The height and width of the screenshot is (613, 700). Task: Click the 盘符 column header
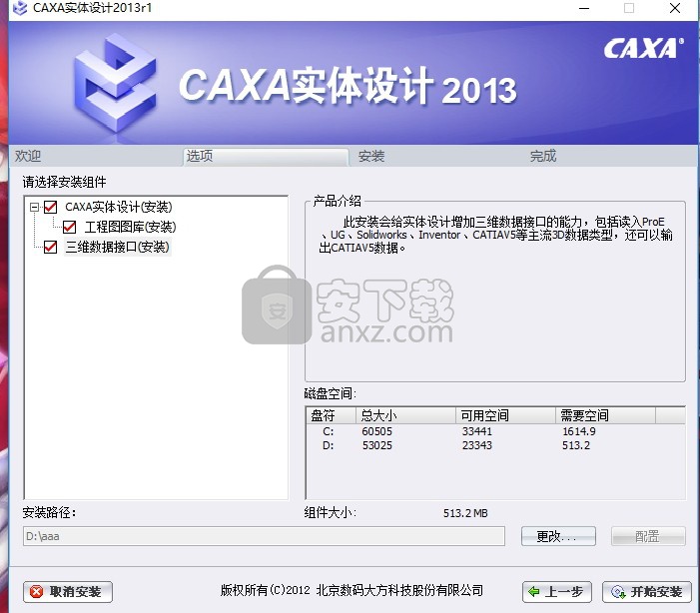331,415
